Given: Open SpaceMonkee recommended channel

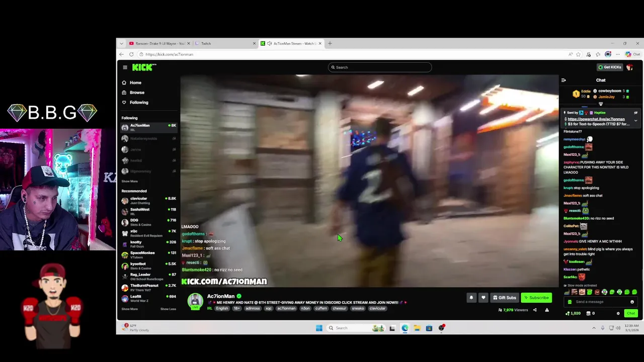Looking at the screenshot, I should tap(149, 254).
